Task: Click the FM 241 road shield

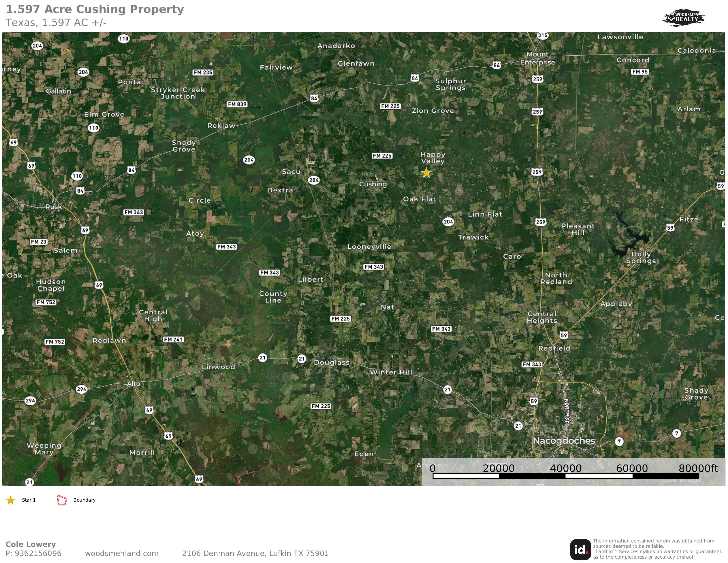Action: pos(173,340)
